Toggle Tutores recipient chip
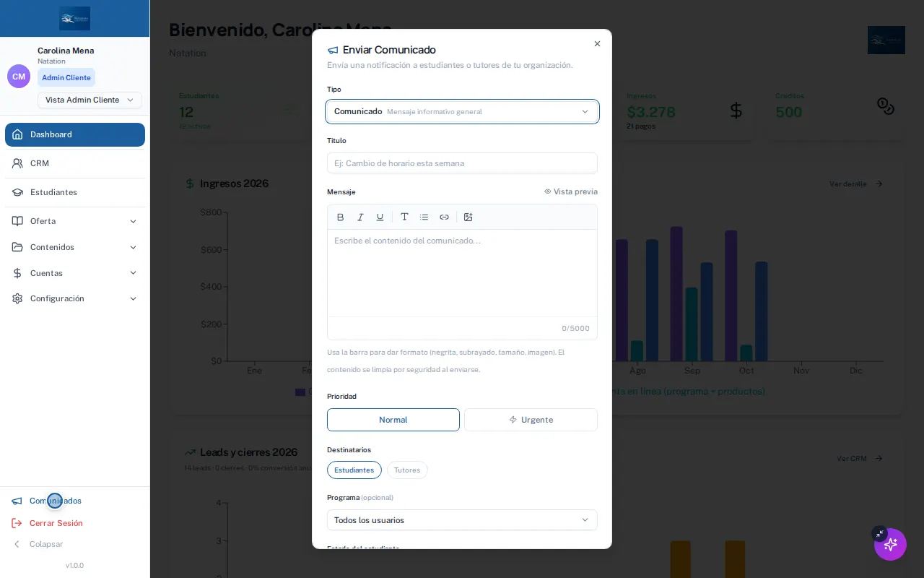 coord(407,470)
